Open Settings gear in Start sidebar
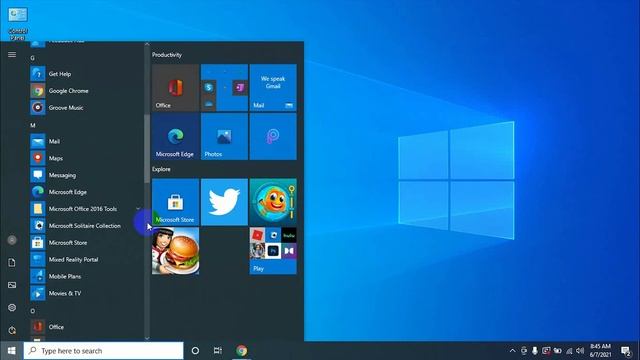The width and height of the screenshot is (640, 360). pos(12,307)
